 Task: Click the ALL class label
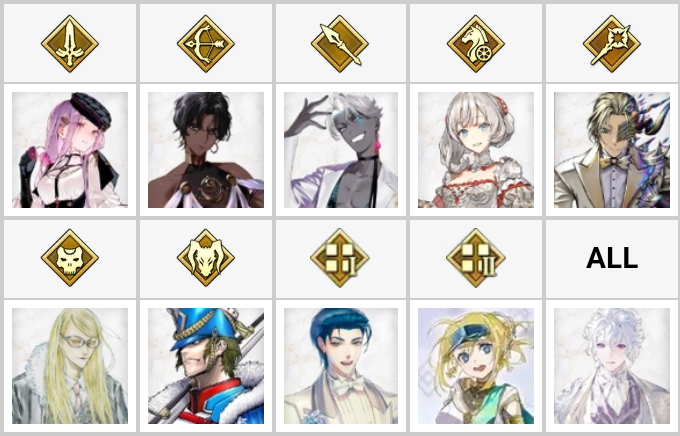point(612,258)
